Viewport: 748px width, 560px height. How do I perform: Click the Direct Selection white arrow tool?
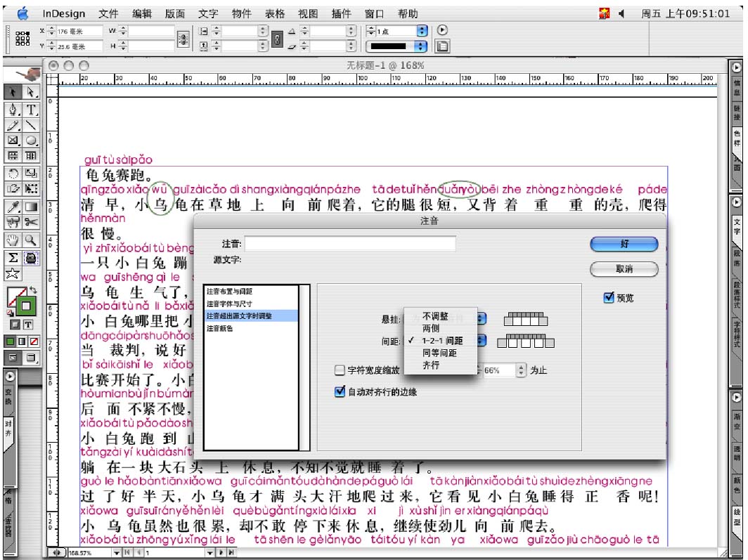point(31,92)
